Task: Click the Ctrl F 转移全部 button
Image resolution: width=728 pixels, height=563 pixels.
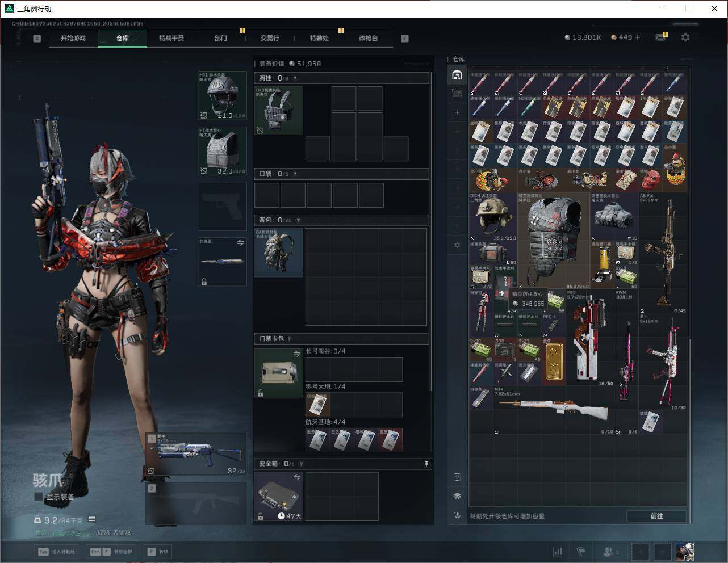Action: click(x=111, y=552)
